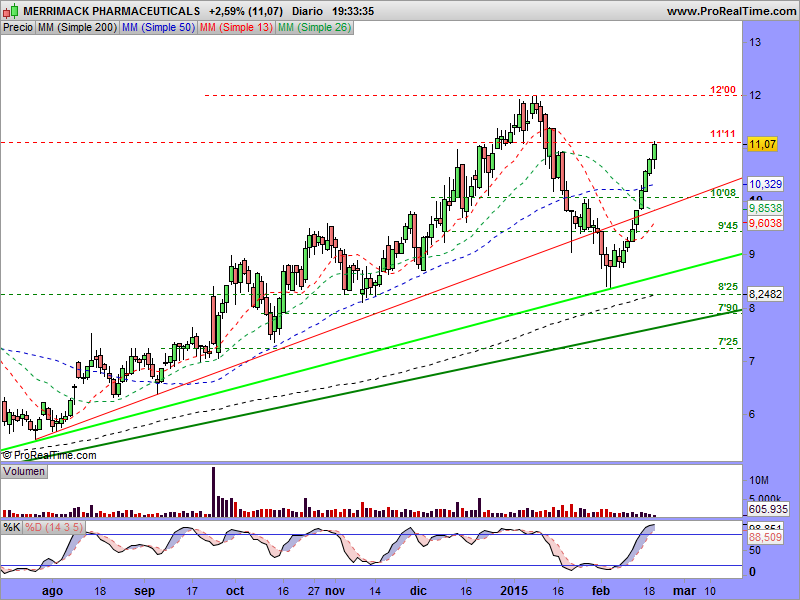Image resolution: width=800 pixels, height=600 pixels.
Task: Click the 9,8538 moving average value tag
Action: [765, 208]
